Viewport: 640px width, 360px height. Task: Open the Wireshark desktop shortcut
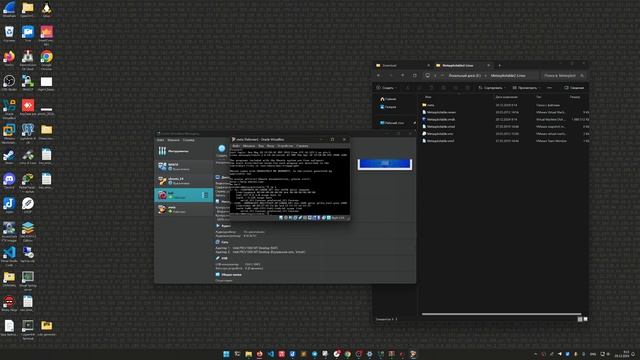point(9,9)
